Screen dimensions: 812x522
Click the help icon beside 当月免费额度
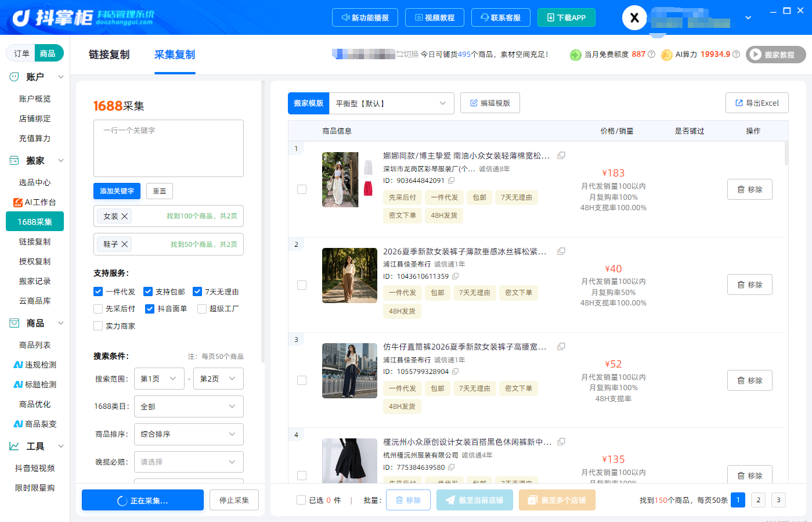point(651,54)
